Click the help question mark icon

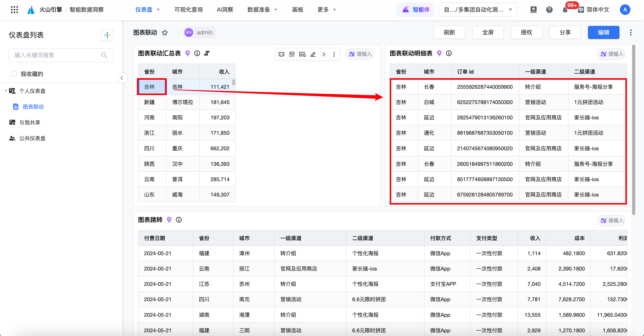click(x=549, y=10)
